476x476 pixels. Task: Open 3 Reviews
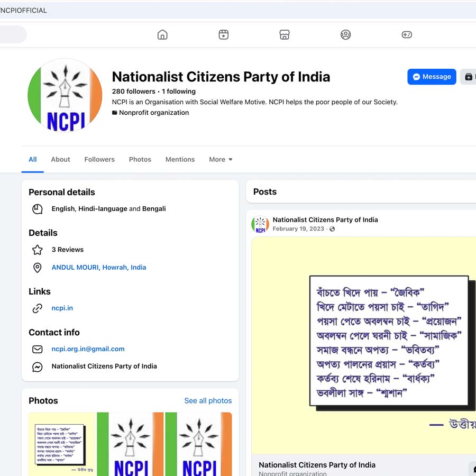coord(67,250)
